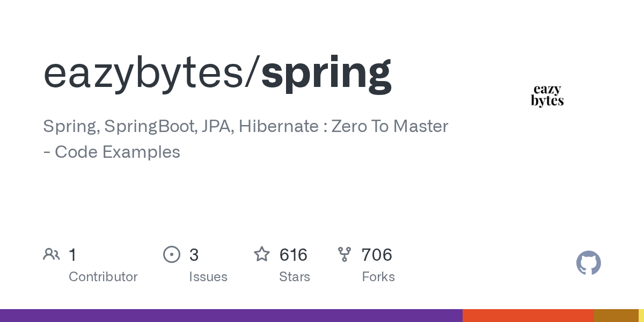The height and width of the screenshot is (322, 644).
Task: Click the Stars star icon
Action: pyautogui.click(x=262, y=254)
